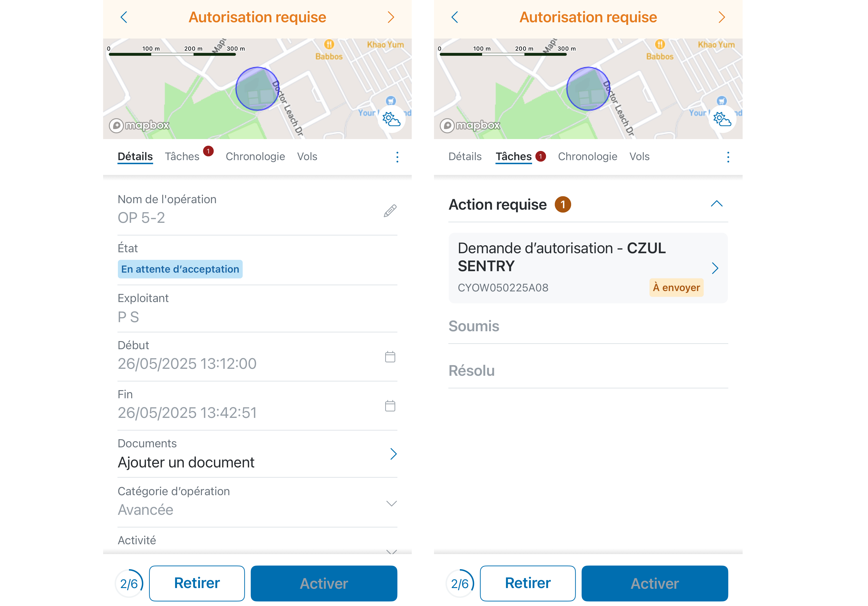The height and width of the screenshot is (606, 868).
Task: Open the calendar icon for Fin date
Action: click(390, 405)
